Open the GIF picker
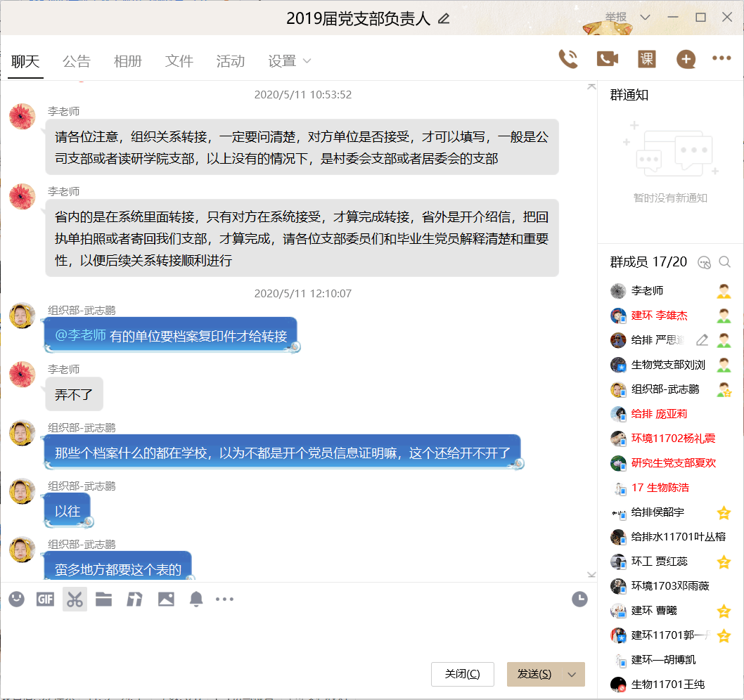 click(x=45, y=599)
